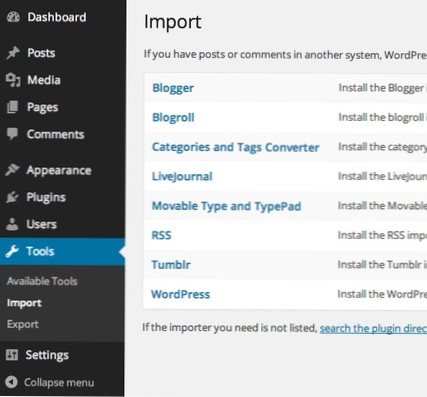Open the Dashboard menu label
Viewport: 427px width, 397px height.
tap(57, 17)
